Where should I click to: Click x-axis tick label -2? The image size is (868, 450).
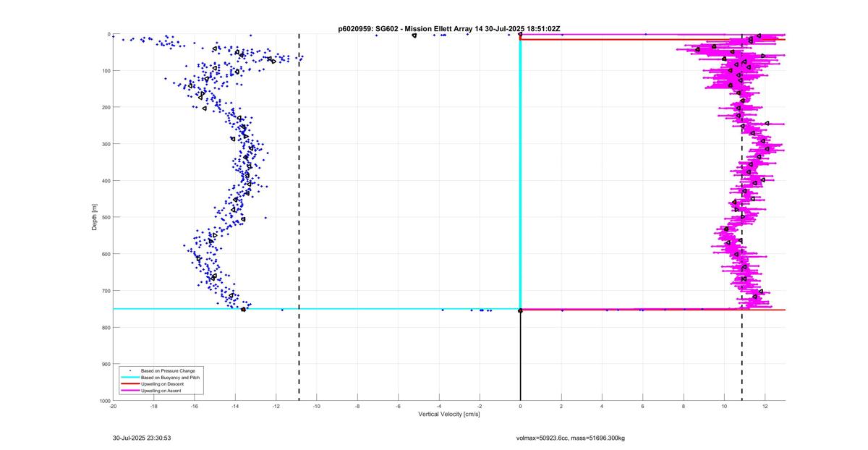coord(480,406)
